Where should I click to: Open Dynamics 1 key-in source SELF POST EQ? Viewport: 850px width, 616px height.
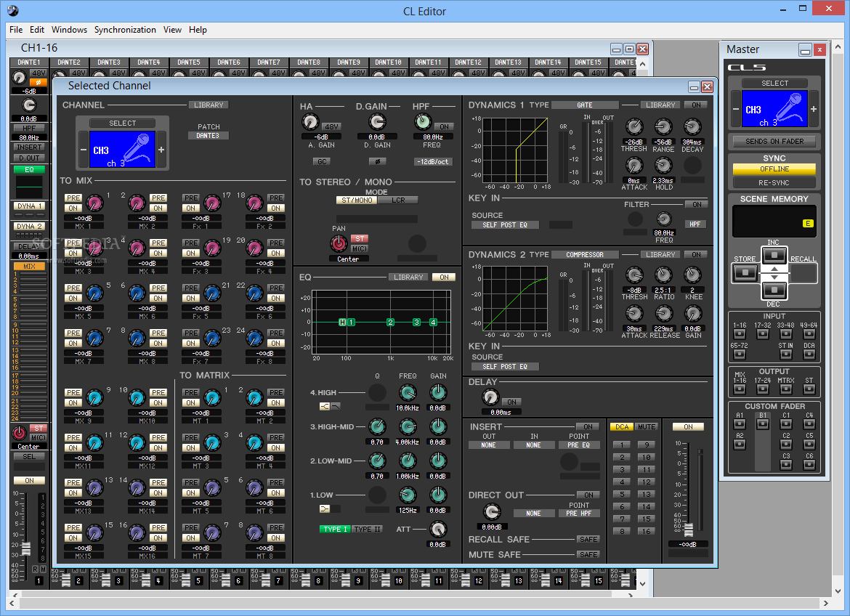[x=505, y=225]
